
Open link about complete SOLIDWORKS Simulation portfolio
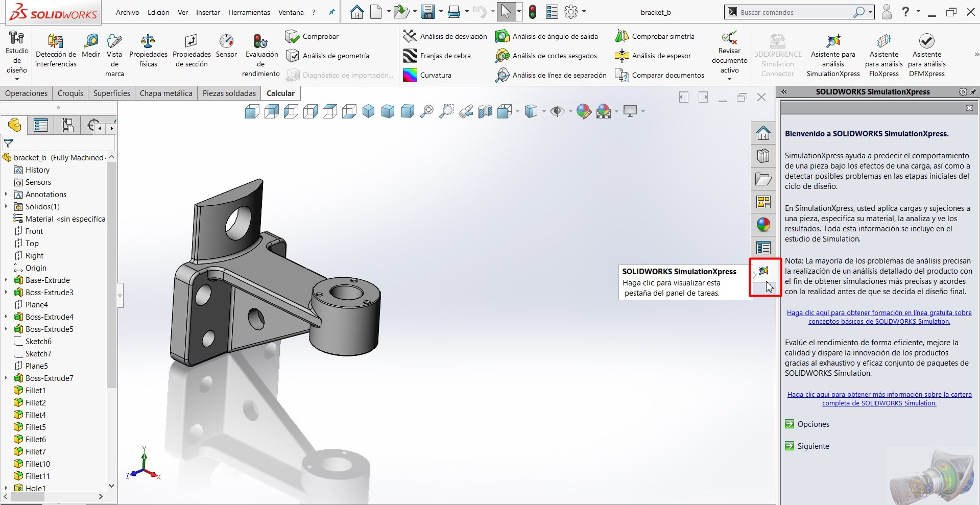click(x=879, y=399)
